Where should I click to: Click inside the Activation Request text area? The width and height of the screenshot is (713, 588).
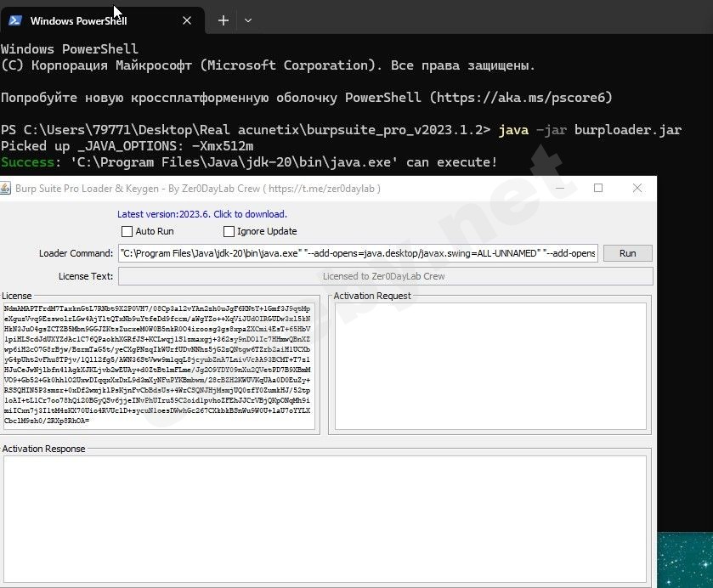pyautogui.click(x=490, y=366)
